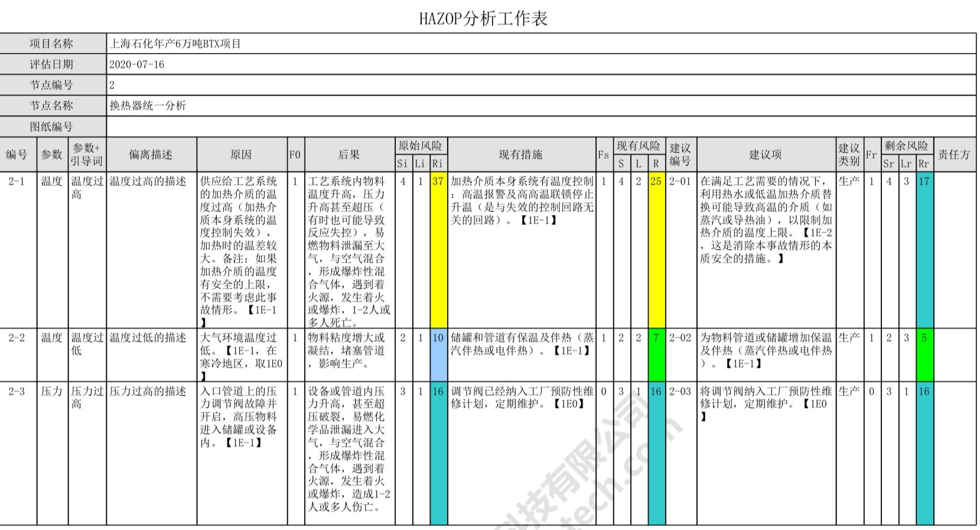Click the yellow risk cell 37
This screenshot has height=530, width=980.
pos(438,250)
